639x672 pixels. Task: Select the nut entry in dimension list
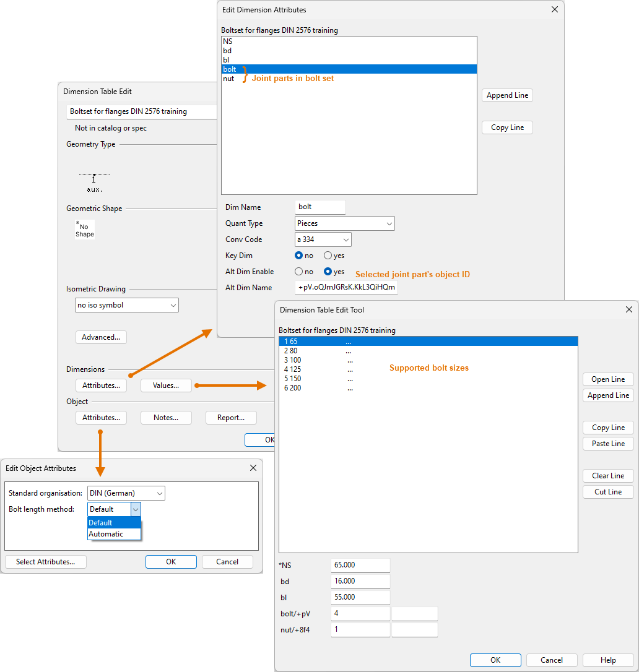pyautogui.click(x=228, y=79)
